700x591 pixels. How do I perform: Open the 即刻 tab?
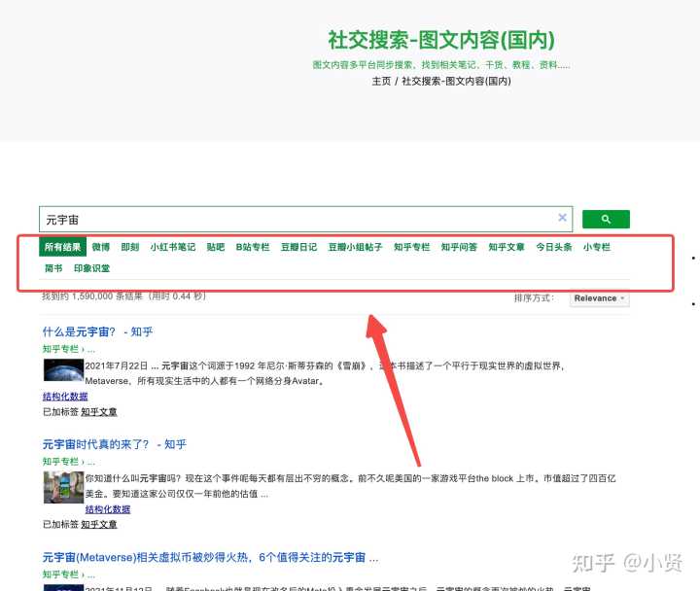click(130, 247)
